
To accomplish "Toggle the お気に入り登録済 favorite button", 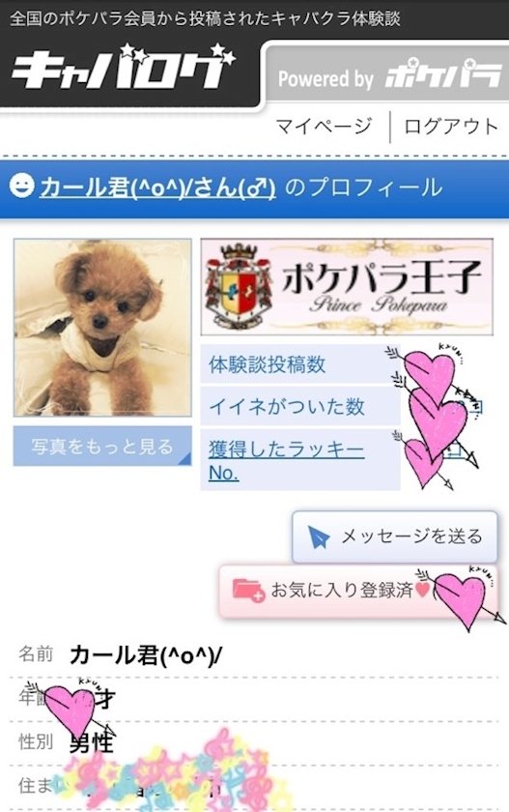I will (359, 591).
